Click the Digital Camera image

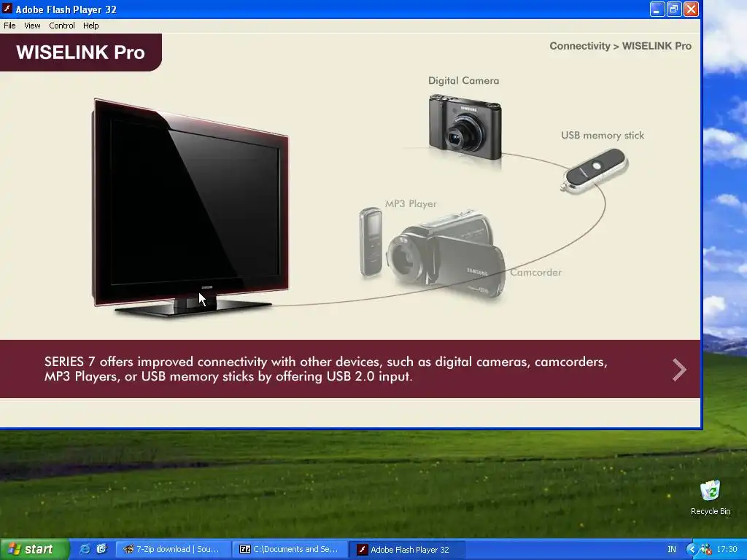(x=465, y=127)
